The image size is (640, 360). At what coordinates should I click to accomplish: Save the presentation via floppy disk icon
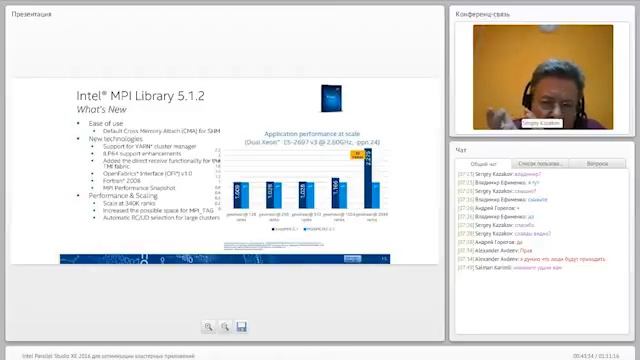click(x=241, y=327)
